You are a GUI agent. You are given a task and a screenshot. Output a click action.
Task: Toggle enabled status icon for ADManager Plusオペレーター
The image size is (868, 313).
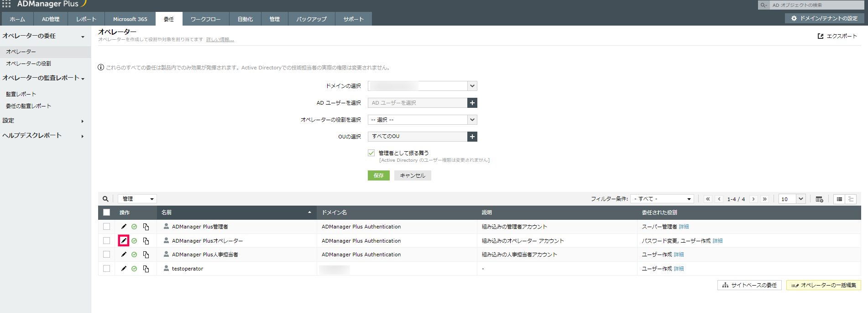tap(134, 241)
